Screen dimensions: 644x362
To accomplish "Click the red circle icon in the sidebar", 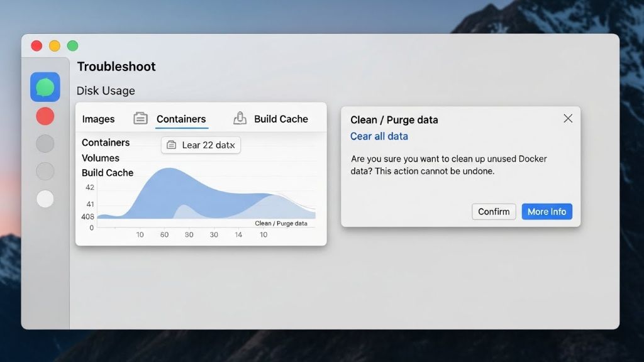I will [45, 116].
